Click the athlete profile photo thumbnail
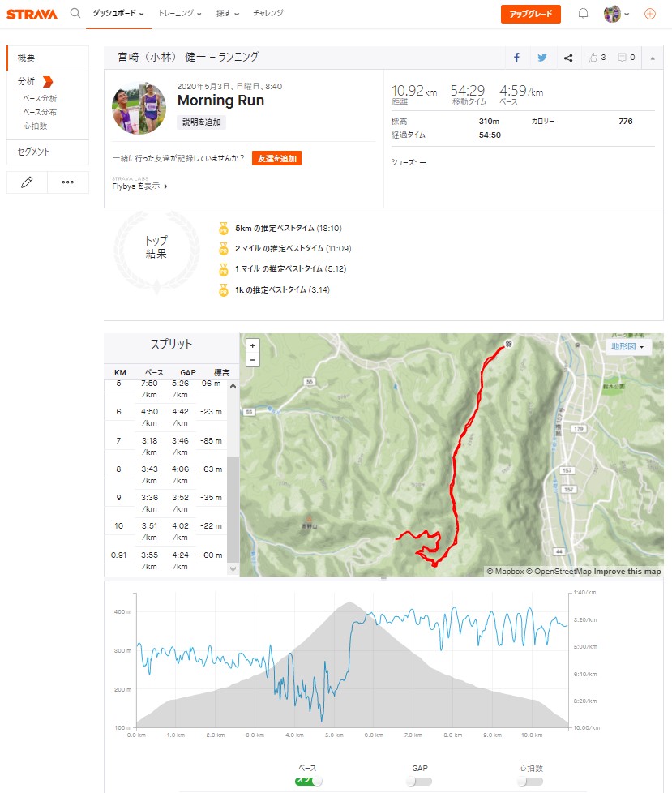This screenshot has width=672, height=793. click(139, 108)
